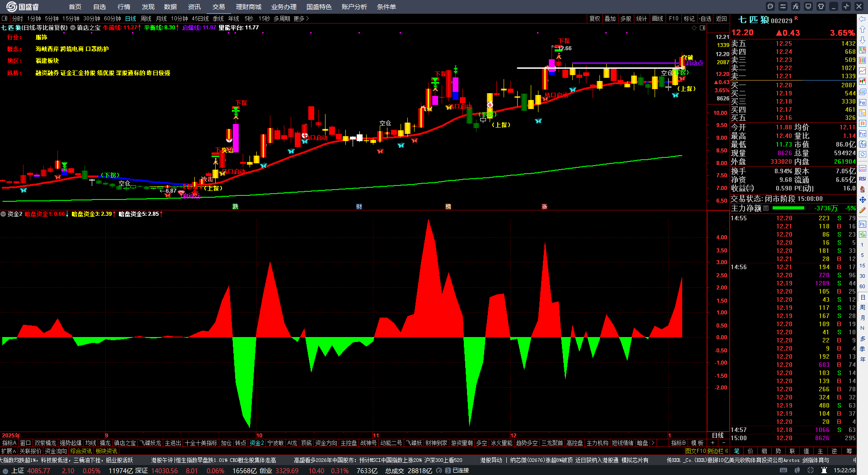Open the skin theme shirt icon
This screenshot has height=475, width=868.
821,6
